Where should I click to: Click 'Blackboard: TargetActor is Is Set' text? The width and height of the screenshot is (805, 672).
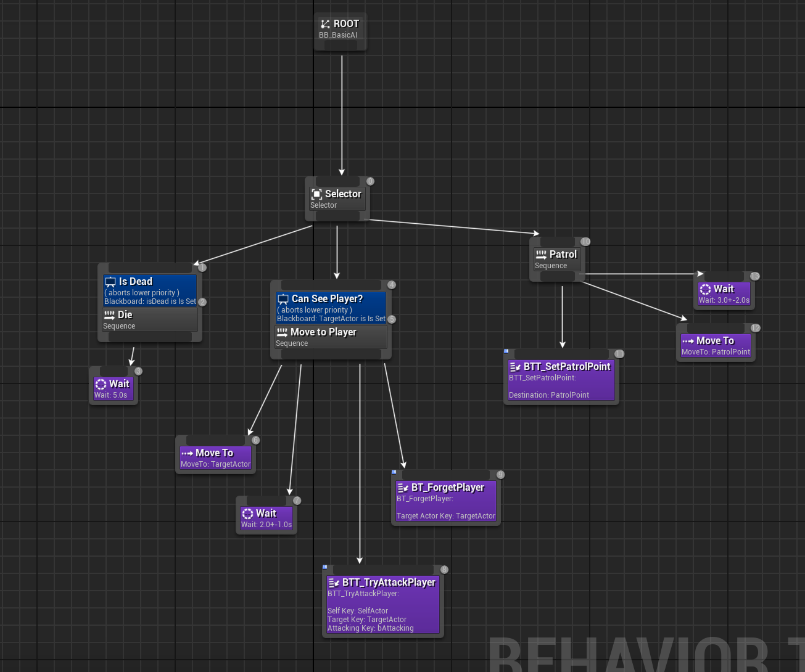(x=331, y=319)
